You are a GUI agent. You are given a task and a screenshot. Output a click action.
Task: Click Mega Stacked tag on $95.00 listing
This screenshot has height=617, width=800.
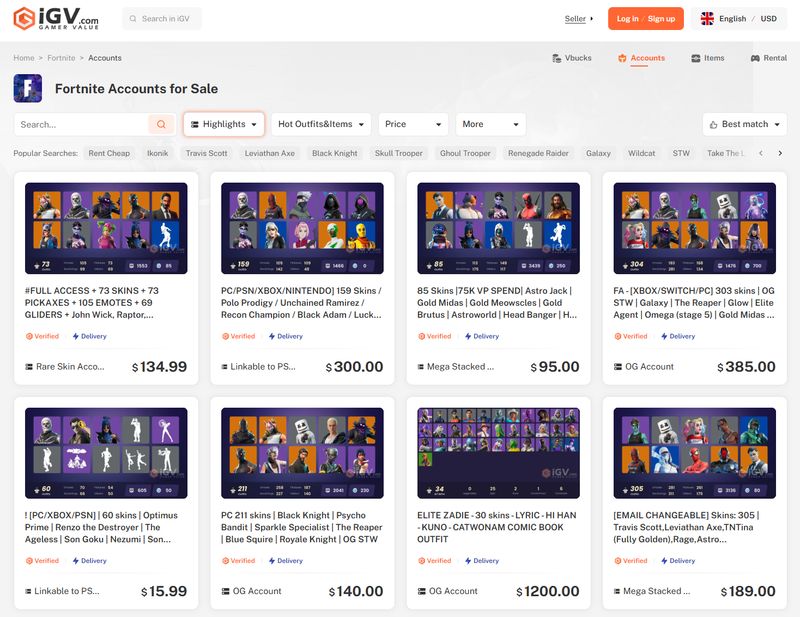click(456, 367)
